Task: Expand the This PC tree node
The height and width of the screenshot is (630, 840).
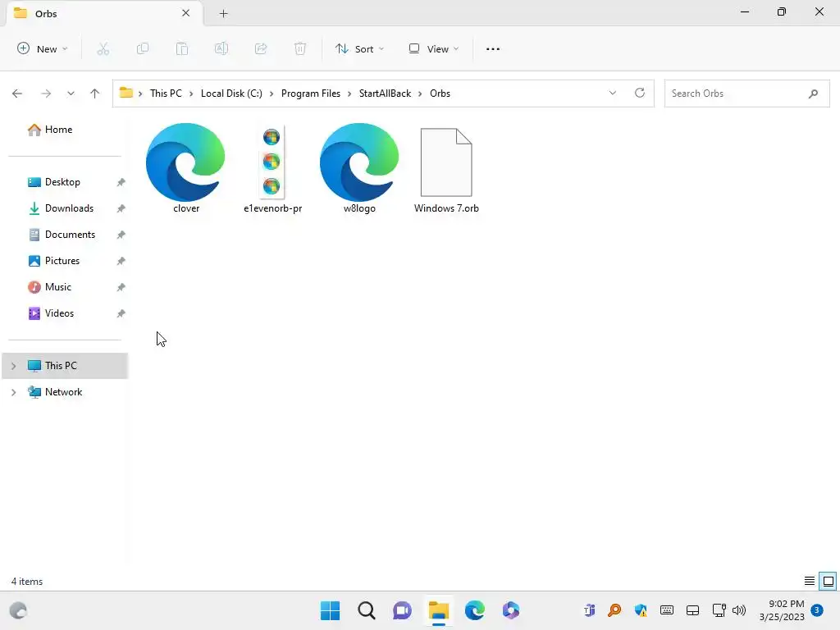Action: pos(14,366)
